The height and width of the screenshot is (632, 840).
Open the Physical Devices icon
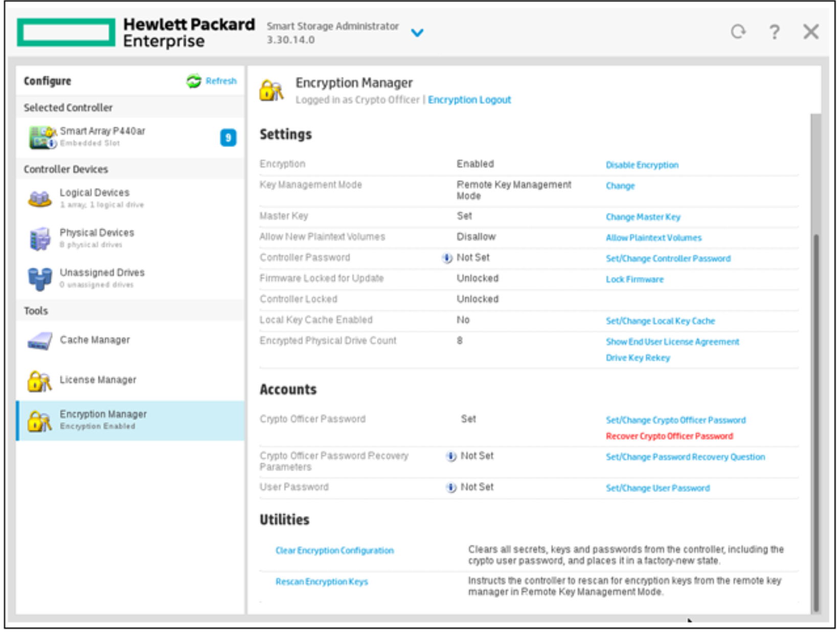tap(40, 239)
